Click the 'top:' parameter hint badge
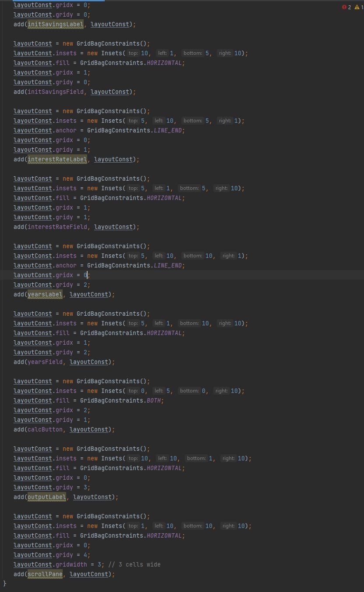The image size is (364, 592). (133, 53)
